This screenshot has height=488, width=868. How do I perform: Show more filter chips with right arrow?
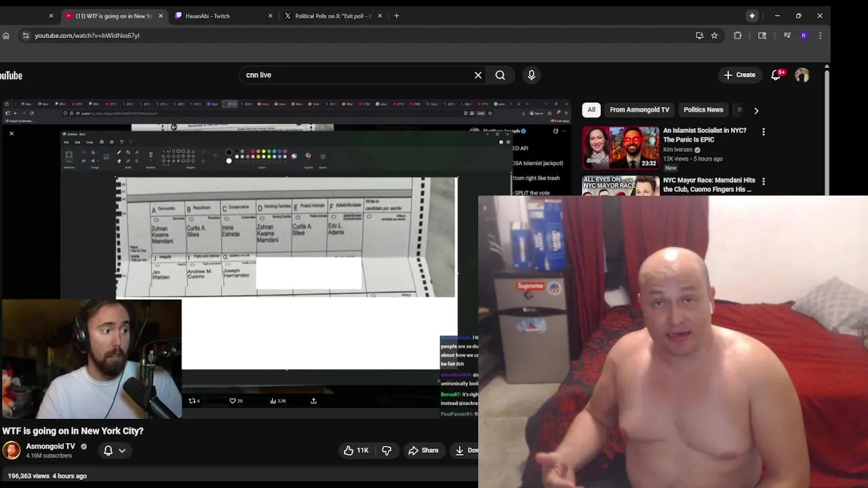[x=756, y=110]
